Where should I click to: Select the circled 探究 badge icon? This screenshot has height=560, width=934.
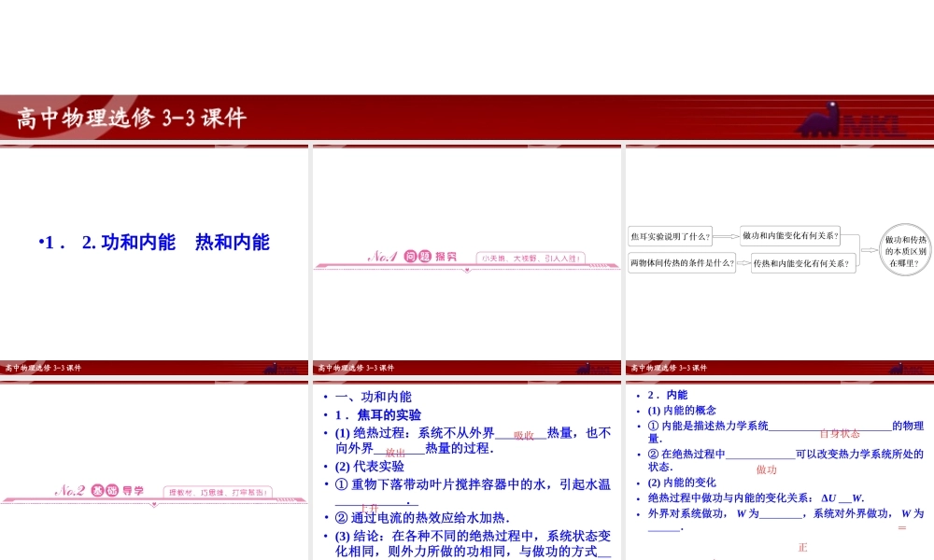447,256
